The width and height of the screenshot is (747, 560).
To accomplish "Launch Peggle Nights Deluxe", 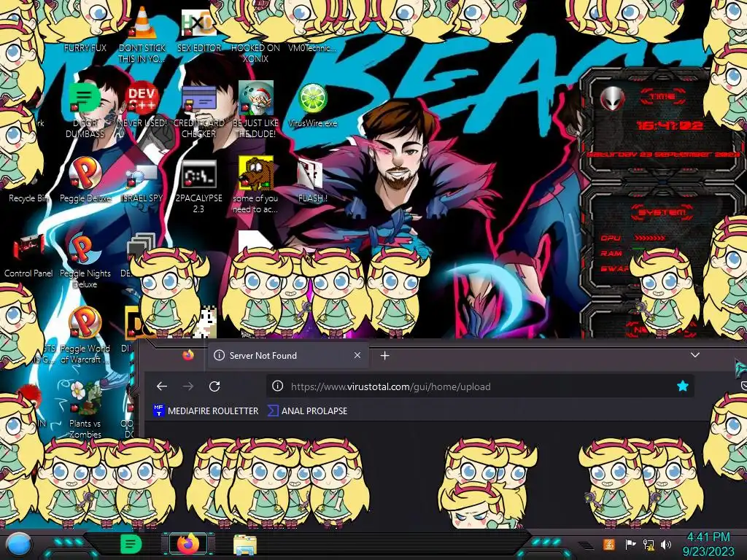I will click(x=85, y=261).
